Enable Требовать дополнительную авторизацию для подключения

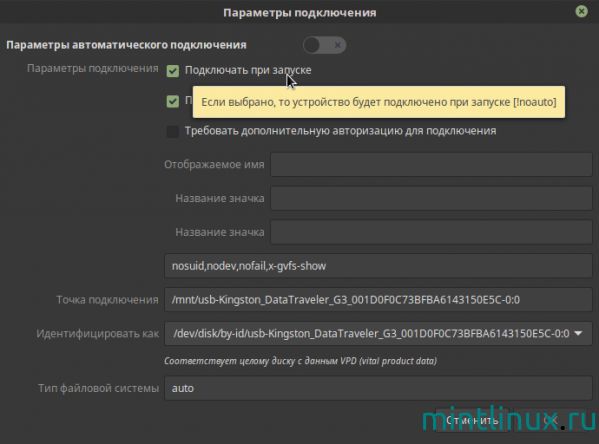(173, 131)
